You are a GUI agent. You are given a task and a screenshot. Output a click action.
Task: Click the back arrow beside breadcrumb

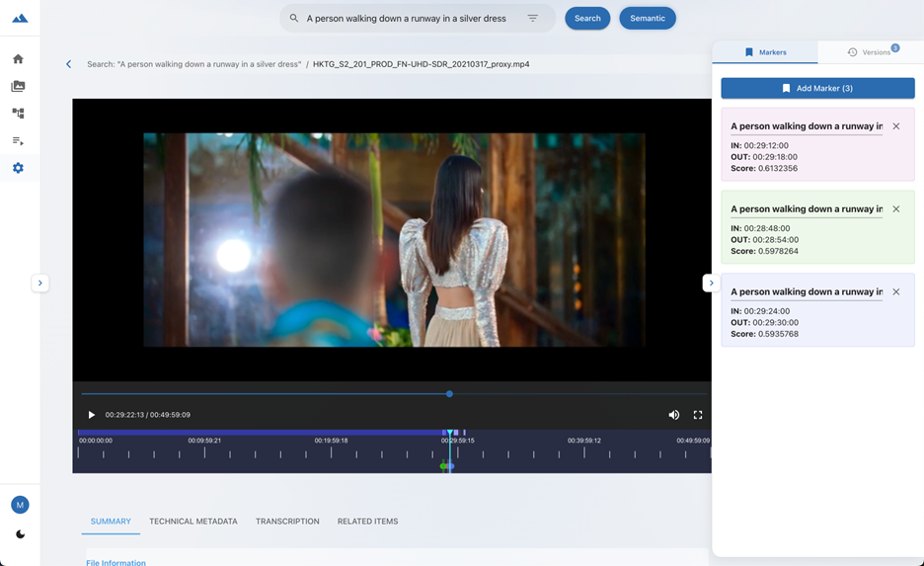coord(68,64)
